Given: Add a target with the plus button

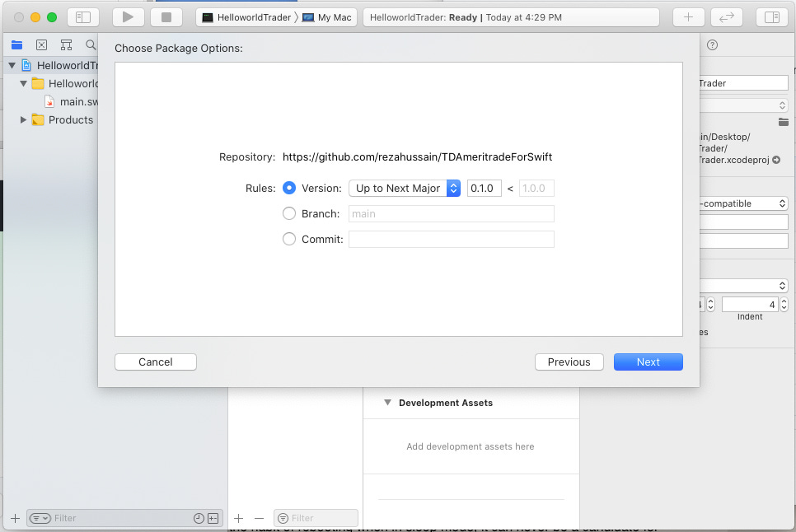Looking at the screenshot, I should (239, 518).
